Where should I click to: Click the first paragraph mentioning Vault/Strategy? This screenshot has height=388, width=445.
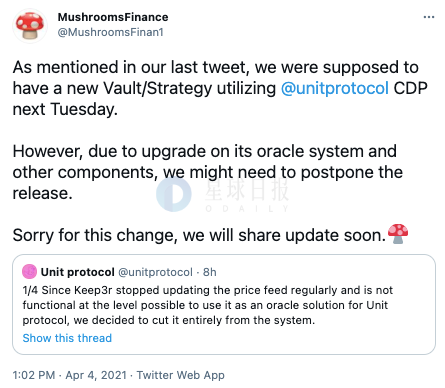(x=220, y=88)
